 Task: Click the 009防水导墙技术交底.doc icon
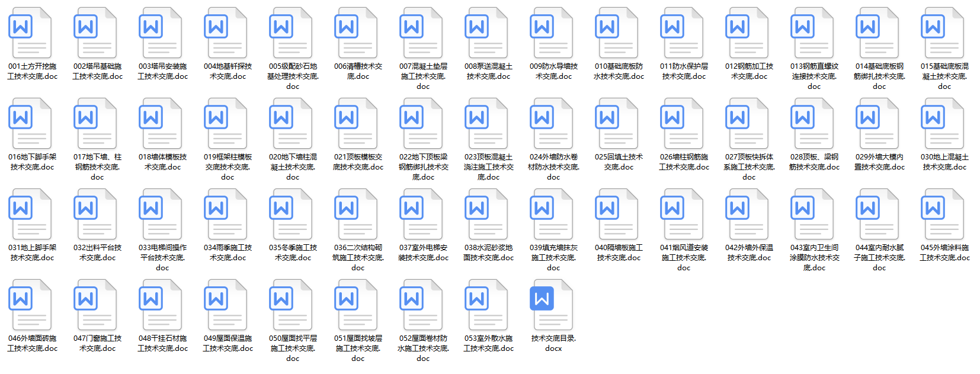[551, 33]
